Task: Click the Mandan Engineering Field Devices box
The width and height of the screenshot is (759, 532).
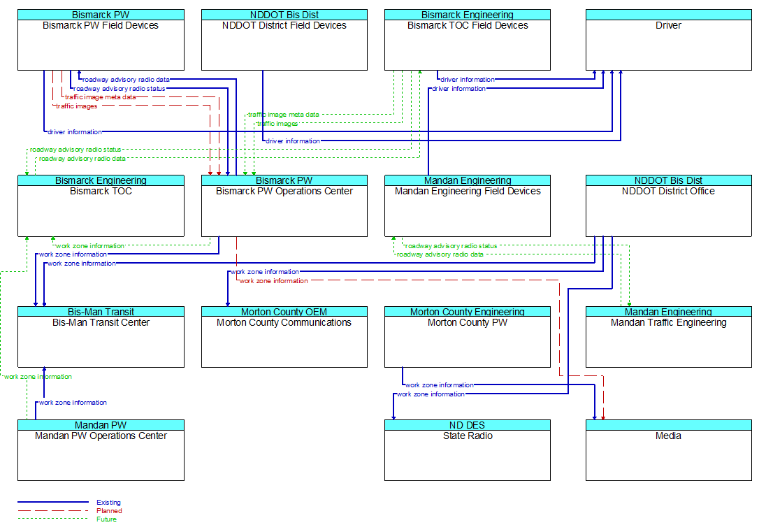Action: pos(467,206)
